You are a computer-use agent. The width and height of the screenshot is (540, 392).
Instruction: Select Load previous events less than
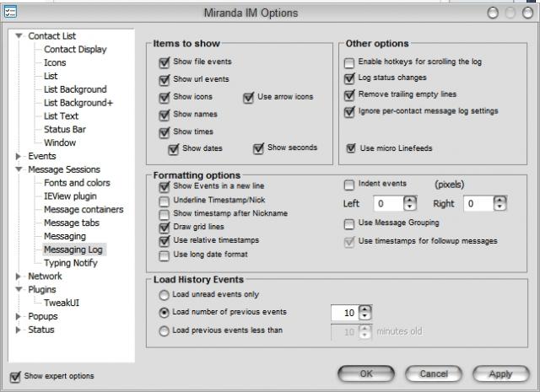164,331
